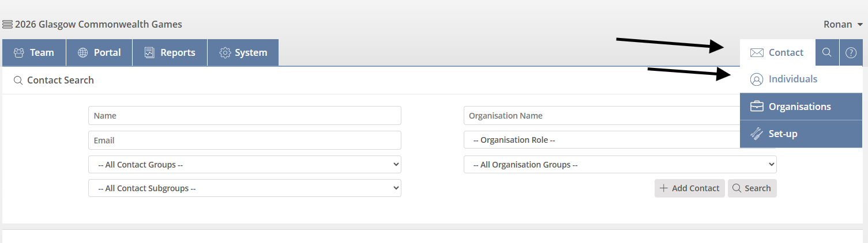
Task: Click the Contact envelope menu
Action: pyautogui.click(x=777, y=52)
